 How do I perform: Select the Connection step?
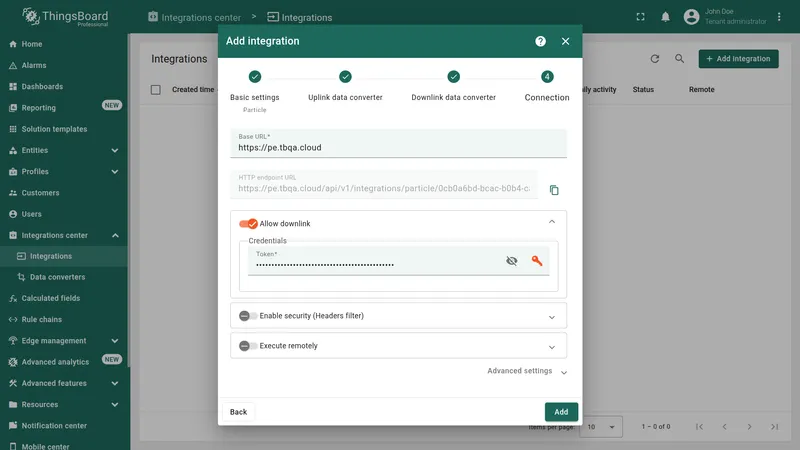(547, 88)
